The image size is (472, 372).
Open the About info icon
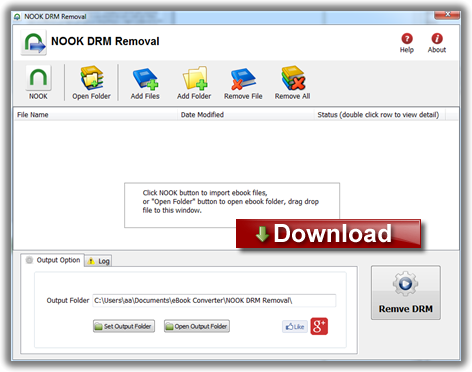(437, 38)
